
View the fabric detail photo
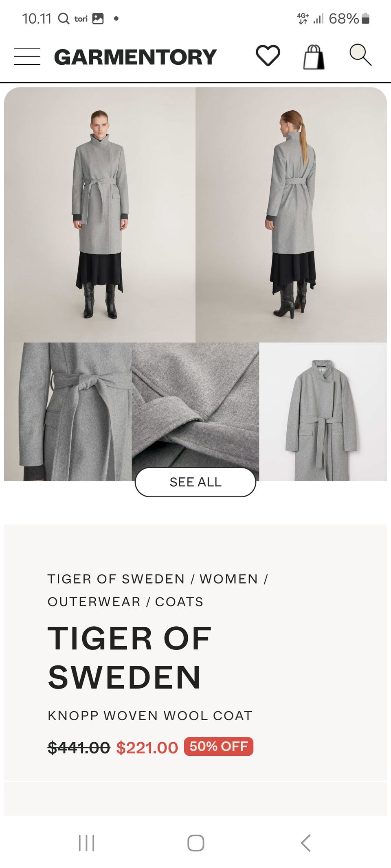(195, 405)
